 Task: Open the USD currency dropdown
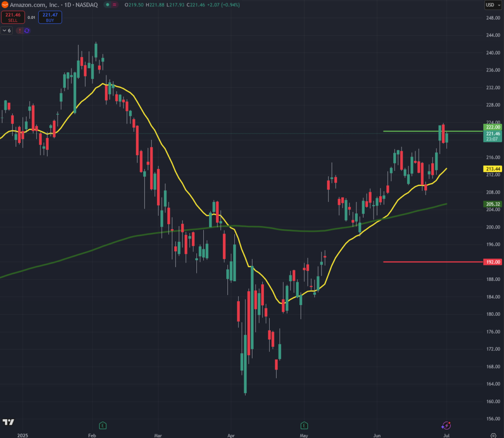(x=493, y=5)
